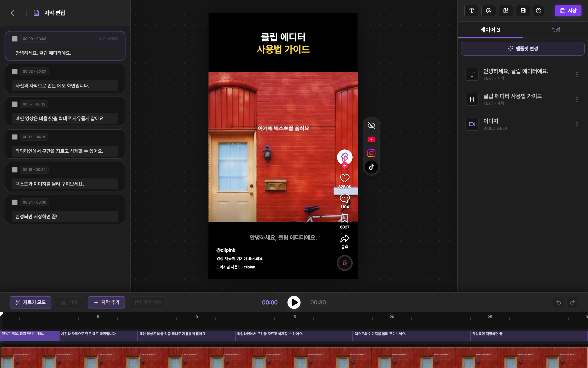Click the @clipink username in preview
The width and height of the screenshot is (588, 368).
226,250
